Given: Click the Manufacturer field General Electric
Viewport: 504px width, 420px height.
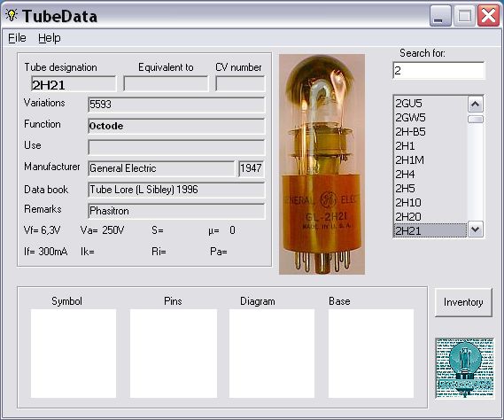Looking at the screenshot, I should click(x=161, y=168).
